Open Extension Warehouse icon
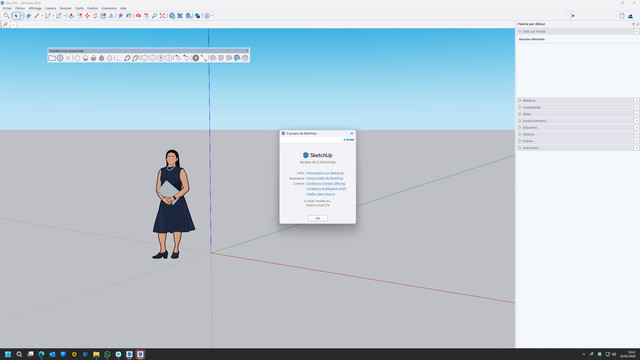Viewport: 640px width, 360px height. (180, 16)
